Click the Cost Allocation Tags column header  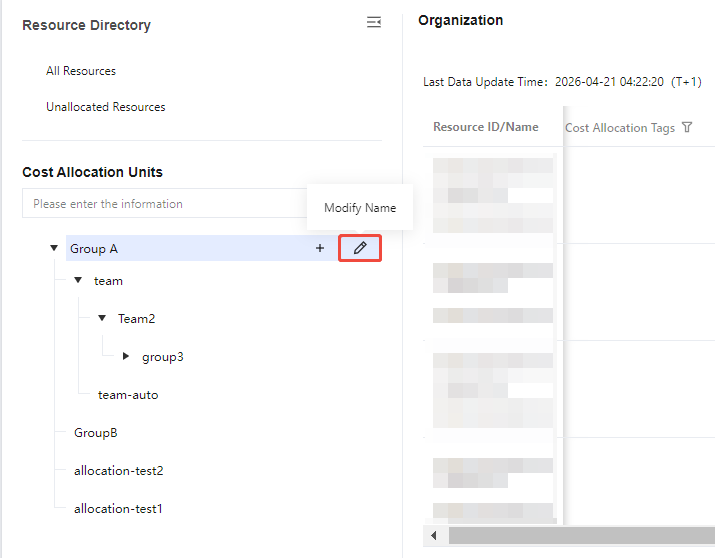620,128
